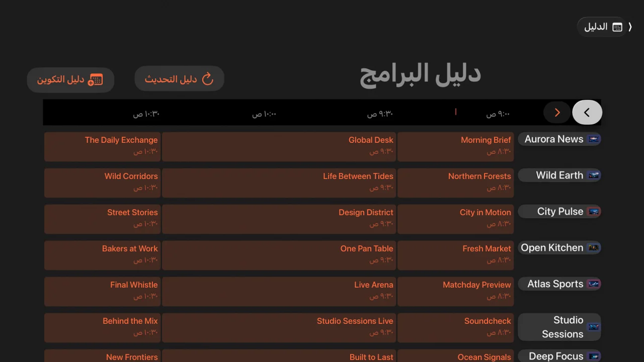The height and width of the screenshot is (362, 644).
Task: Select the Studio Sessions channel
Action: click(x=559, y=327)
